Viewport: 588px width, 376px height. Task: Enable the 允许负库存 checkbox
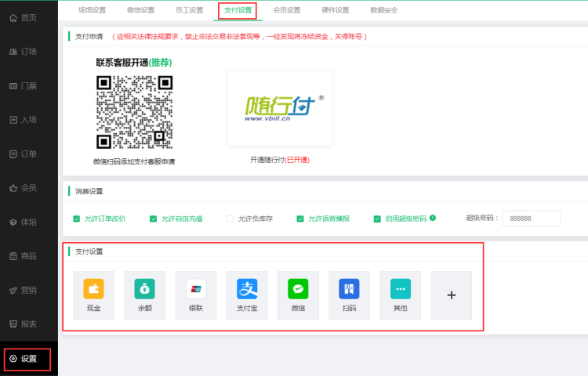coord(230,219)
